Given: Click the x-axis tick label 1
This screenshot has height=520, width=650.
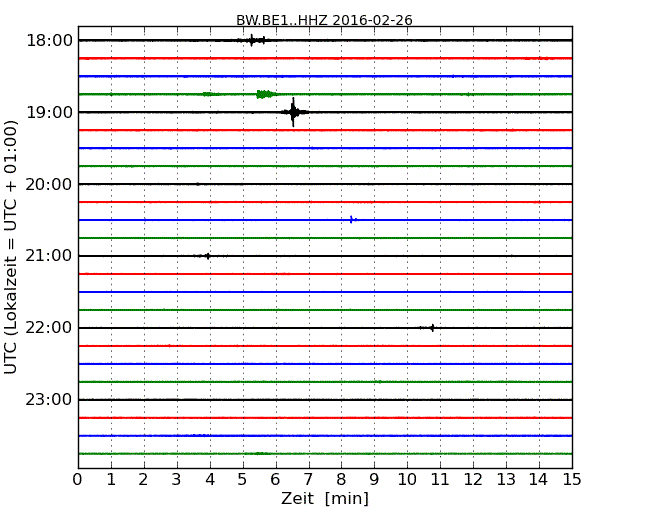Looking at the screenshot, I should click(111, 479).
